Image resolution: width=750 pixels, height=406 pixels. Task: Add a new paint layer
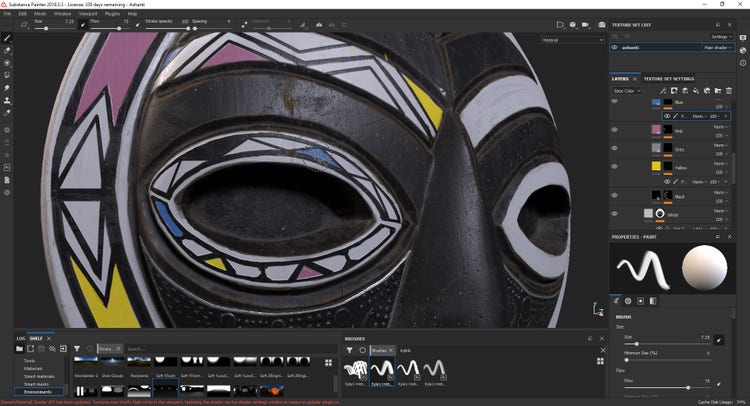click(685, 90)
